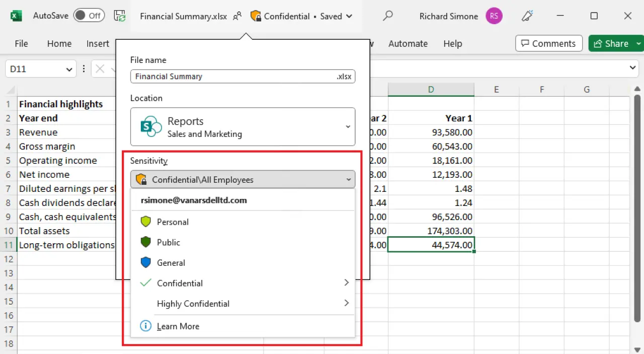Select the Operating income cell
Screen dimensions: 644x354
pyautogui.click(x=67, y=161)
